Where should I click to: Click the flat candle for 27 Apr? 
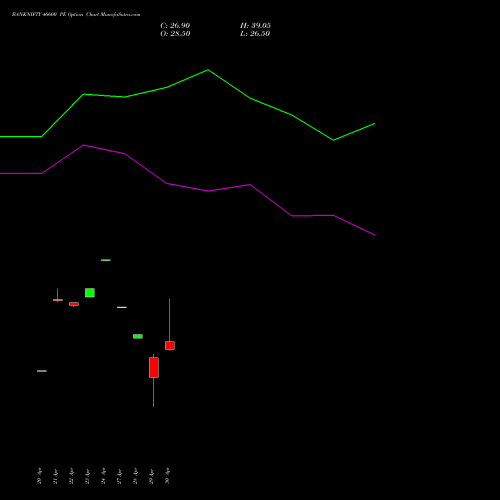pos(122,307)
